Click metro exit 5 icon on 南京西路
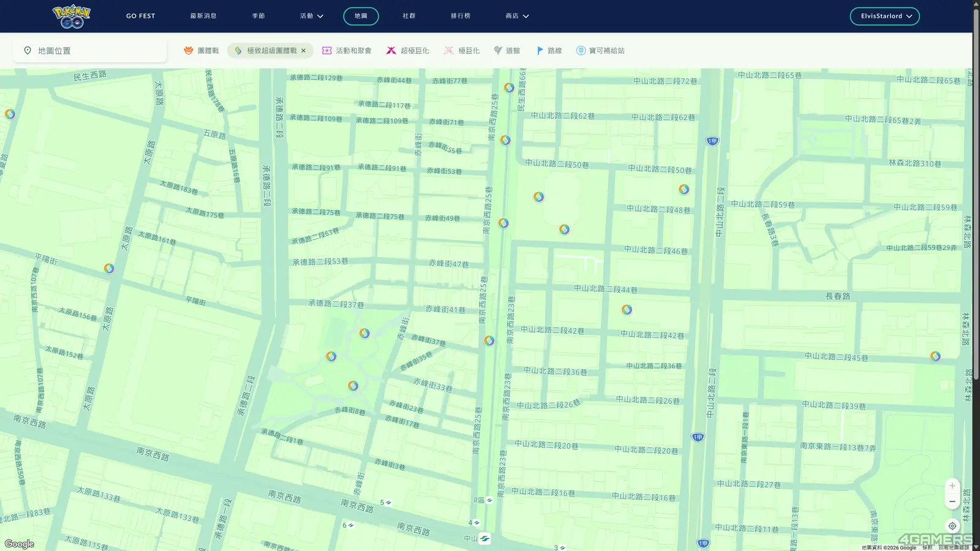 pyautogui.click(x=388, y=503)
